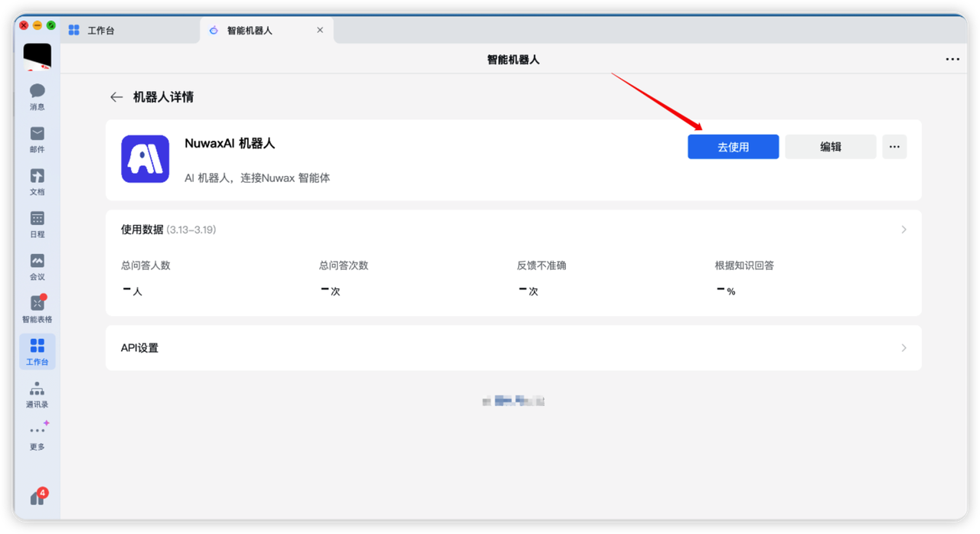Open the 日程 calendar sidebar icon
Image resolution: width=980 pixels, height=534 pixels.
coord(37,224)
